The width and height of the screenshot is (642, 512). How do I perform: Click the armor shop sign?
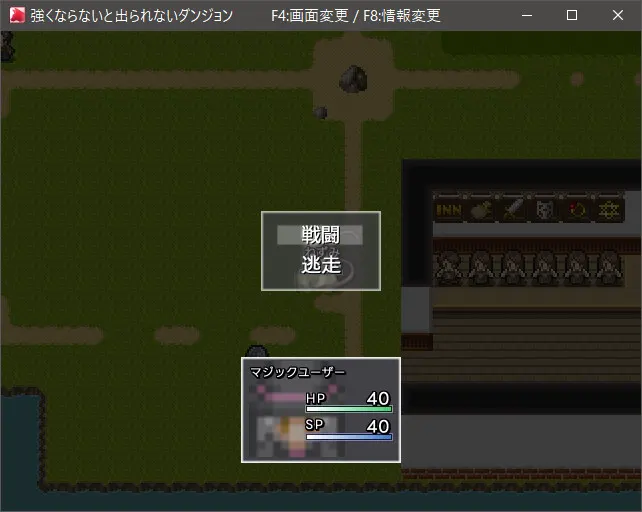[x=545, y=210]
